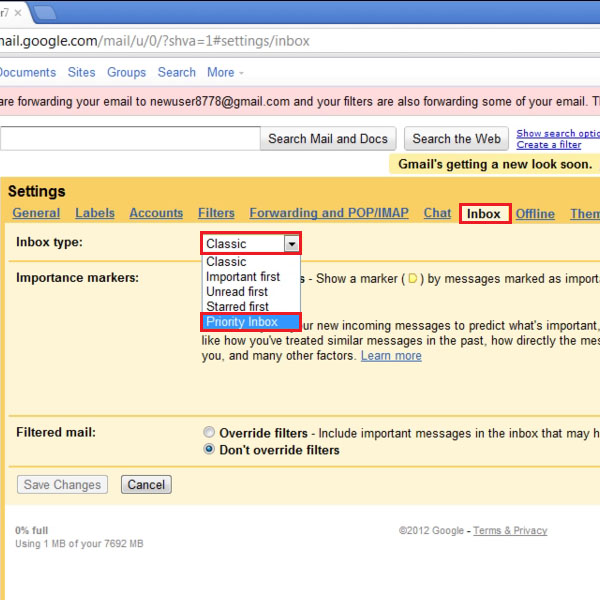This screenshot has height=600, width=600.
Task: Switch to the Accounts settings tab
Action: tap(156, 213)
